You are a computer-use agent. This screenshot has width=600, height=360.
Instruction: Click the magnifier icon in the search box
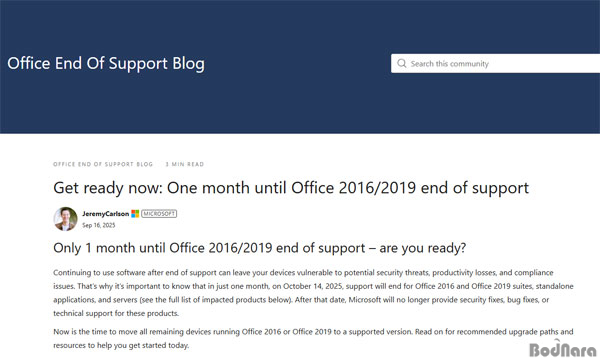click(401, 63)
